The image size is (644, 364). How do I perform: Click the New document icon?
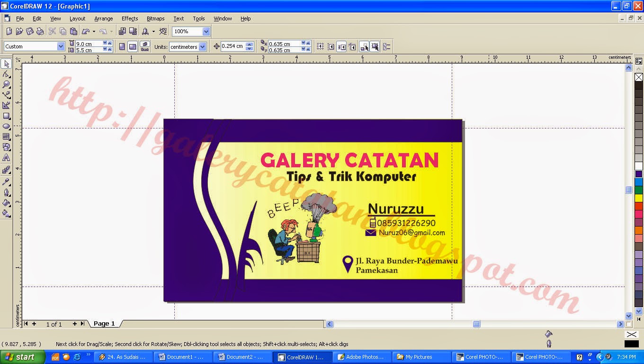coord(9,31)
